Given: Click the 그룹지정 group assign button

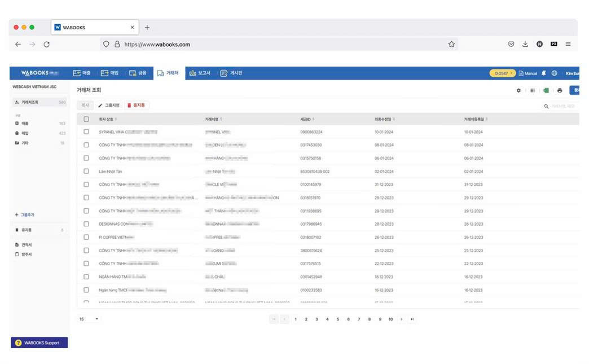Looking at the screenshot, I should (108, 105).
